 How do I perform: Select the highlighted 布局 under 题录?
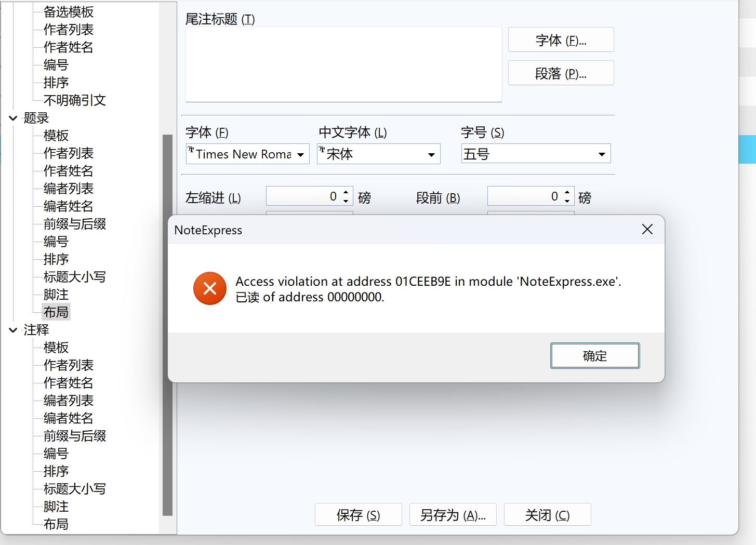56,312
